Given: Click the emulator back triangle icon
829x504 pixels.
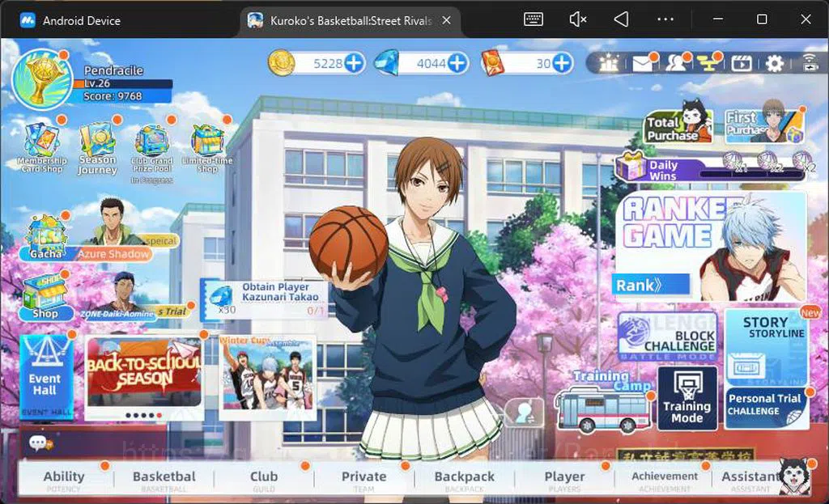Looking at the screenshot, I should pos(621,19).
